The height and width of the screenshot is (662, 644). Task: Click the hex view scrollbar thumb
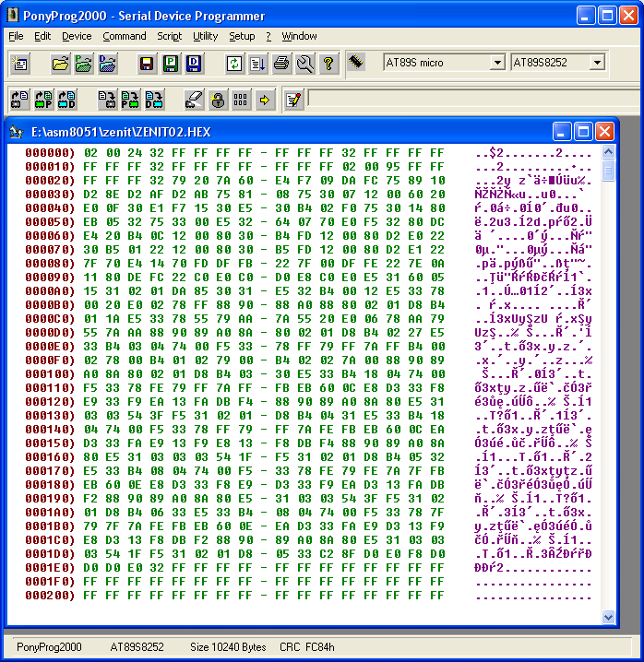[608, 171]
